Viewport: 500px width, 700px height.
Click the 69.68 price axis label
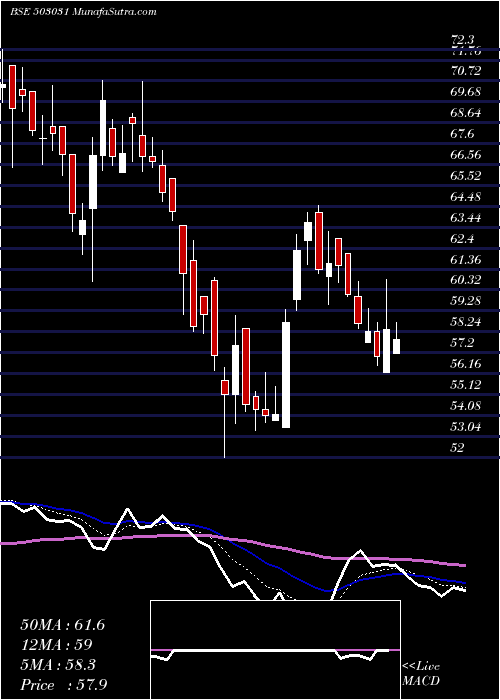click(x=467, y=92)
